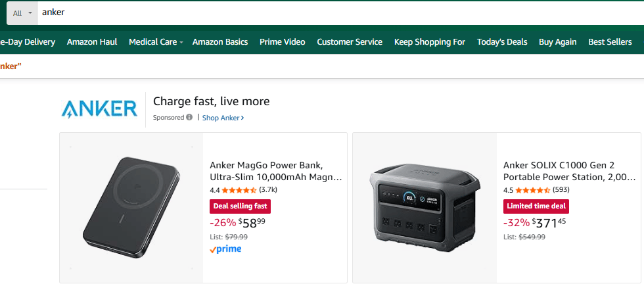The height and width of the screenshot is (288, 644).
Task: Click the Anker brand logo
Action: pyautogui.click(x=99, y=108)
